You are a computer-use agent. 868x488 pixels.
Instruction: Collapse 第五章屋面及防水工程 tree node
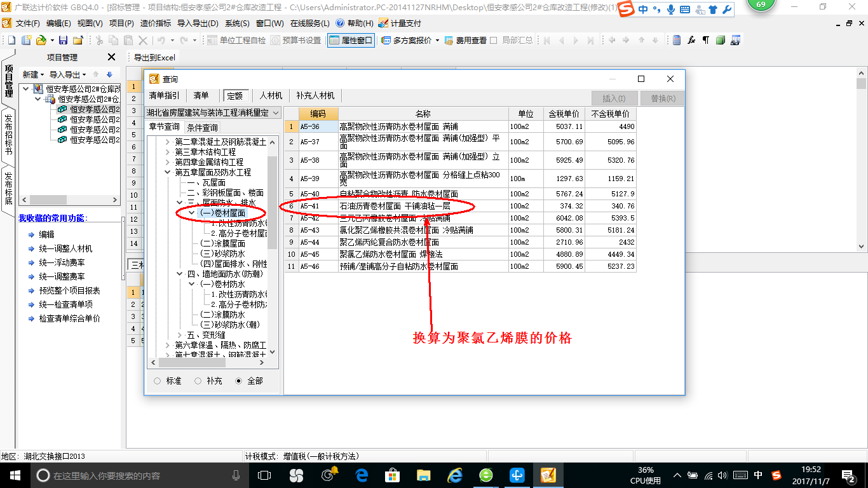coord(168,173)
